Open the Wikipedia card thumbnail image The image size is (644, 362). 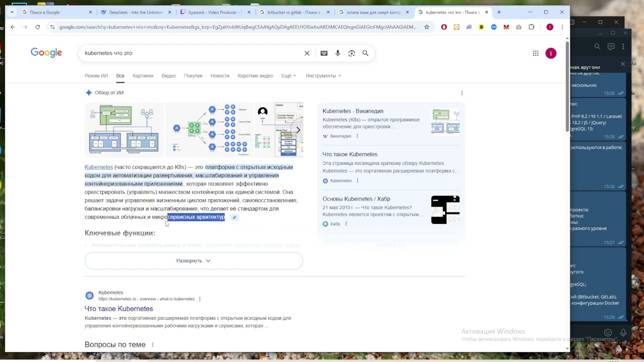(x=445, y=121)
